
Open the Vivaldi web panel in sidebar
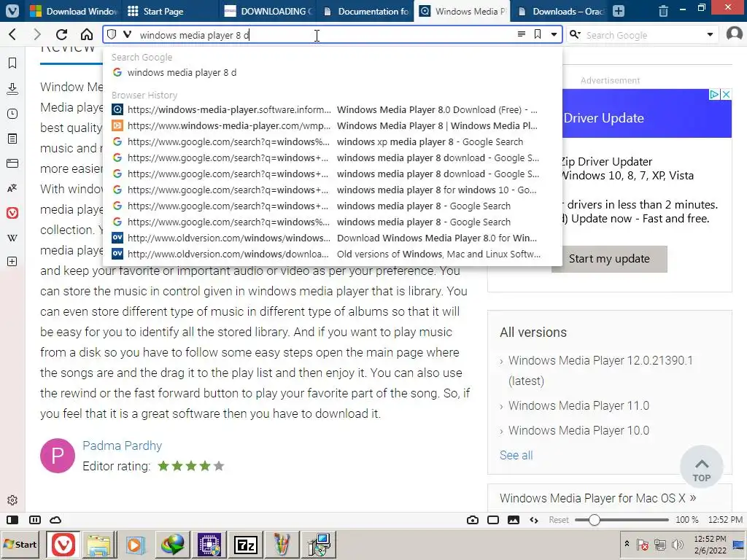12,213
